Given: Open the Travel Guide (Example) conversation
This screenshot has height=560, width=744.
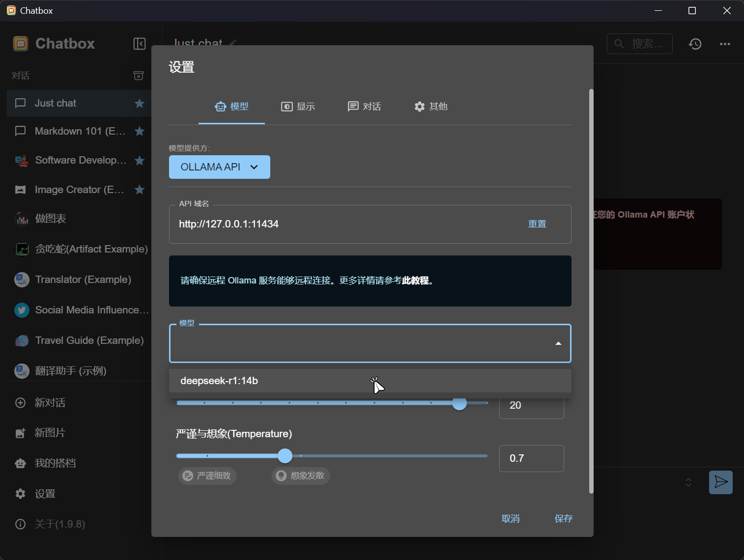Looking at the screenshot, I should tap(79, 340).
